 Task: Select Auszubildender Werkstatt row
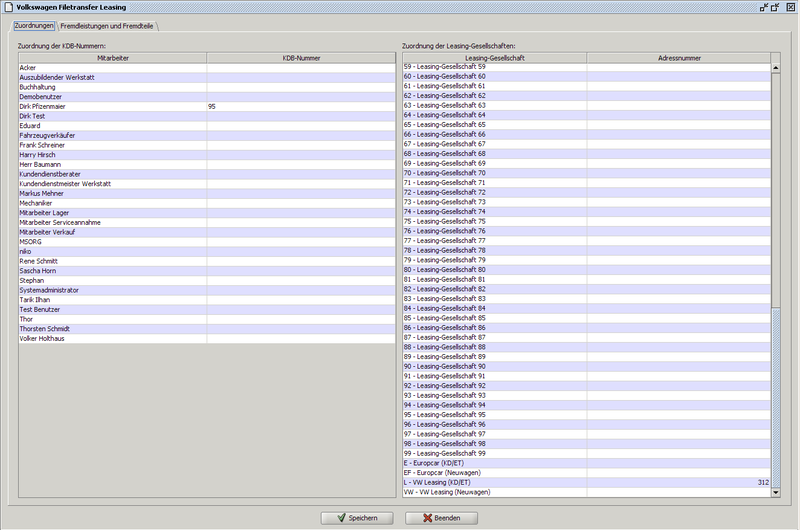tap(207, 78)
